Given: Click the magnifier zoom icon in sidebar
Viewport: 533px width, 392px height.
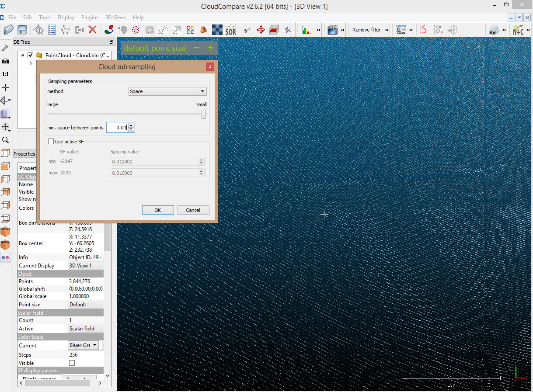Looking at the screenshot, I should pos(5,140).
